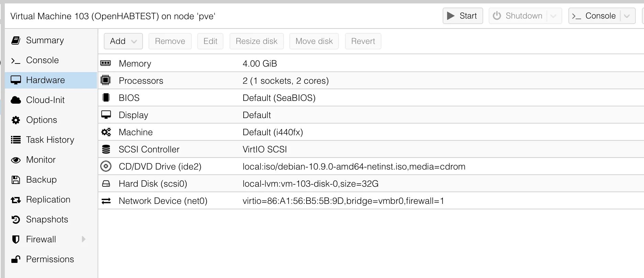Open the Console type dropdown arrow
Screen dimensions: 644x278
pos(627,16)
